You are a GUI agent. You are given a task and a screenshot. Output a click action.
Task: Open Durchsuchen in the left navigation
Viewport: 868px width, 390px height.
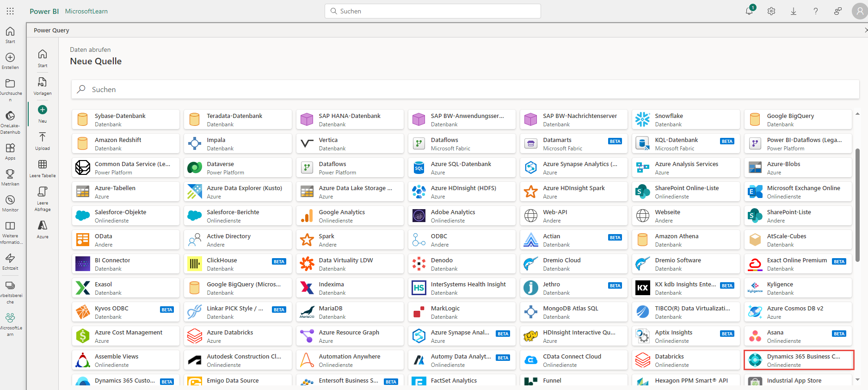10,90
